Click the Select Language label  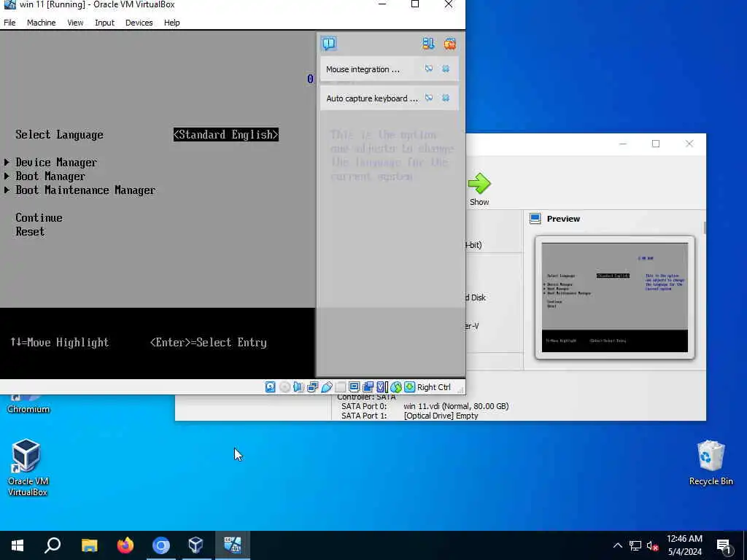tap(59, 135)
